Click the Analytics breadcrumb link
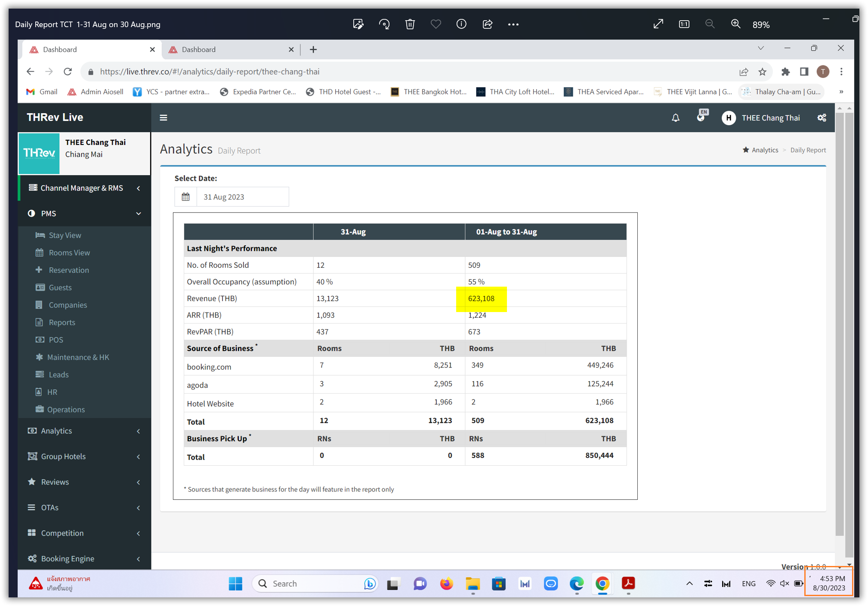The width and height of the screenshot is (868, 606). tap(765, 150)
